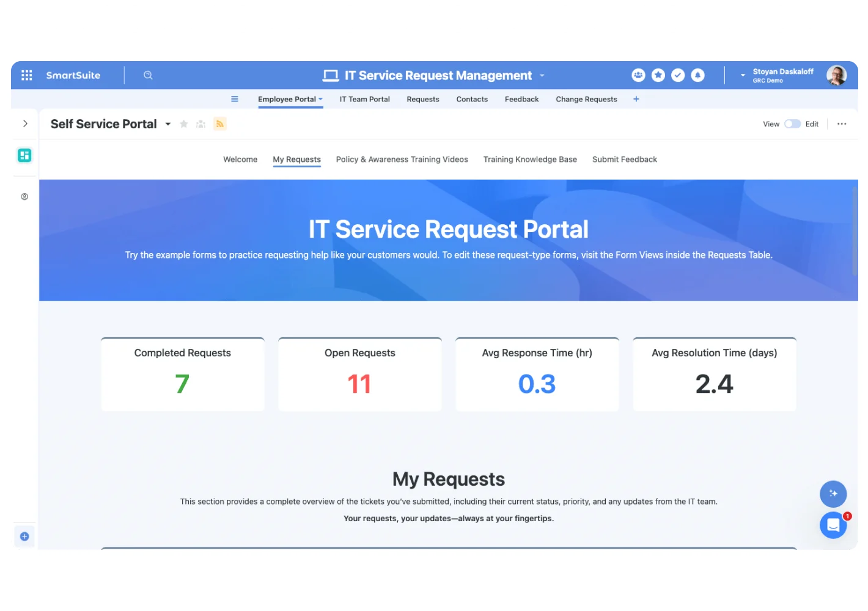Select the Open Requests card
The width and height of the screenshot is (868, 611).
(360, 375)
